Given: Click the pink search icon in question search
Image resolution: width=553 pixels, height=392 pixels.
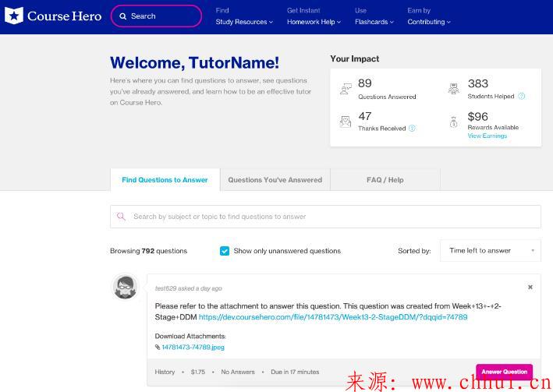Looking at the screenshot, I should coord(121,216).
